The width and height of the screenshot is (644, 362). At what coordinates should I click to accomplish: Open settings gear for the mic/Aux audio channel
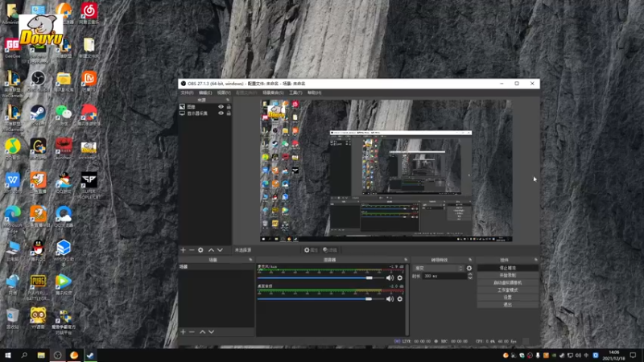400,278
